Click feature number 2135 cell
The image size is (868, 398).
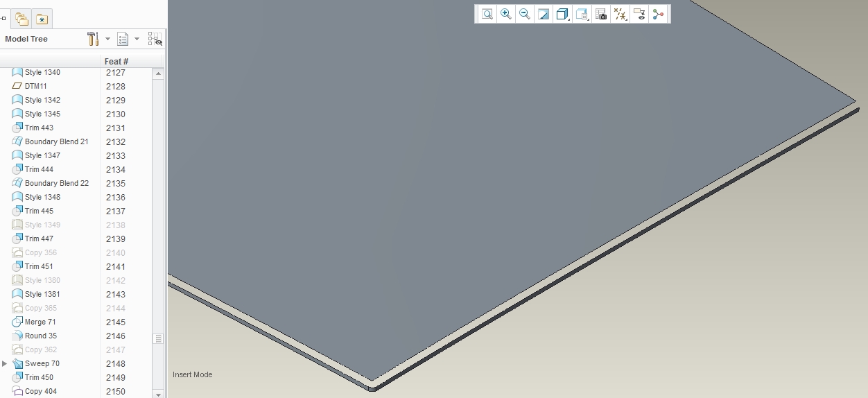point(116,183)
